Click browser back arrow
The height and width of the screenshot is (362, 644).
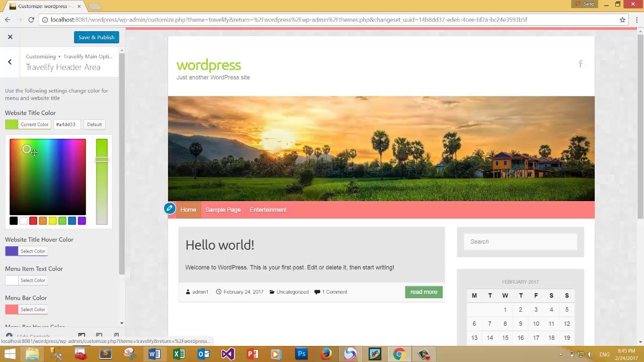click(x=8, y=20)
